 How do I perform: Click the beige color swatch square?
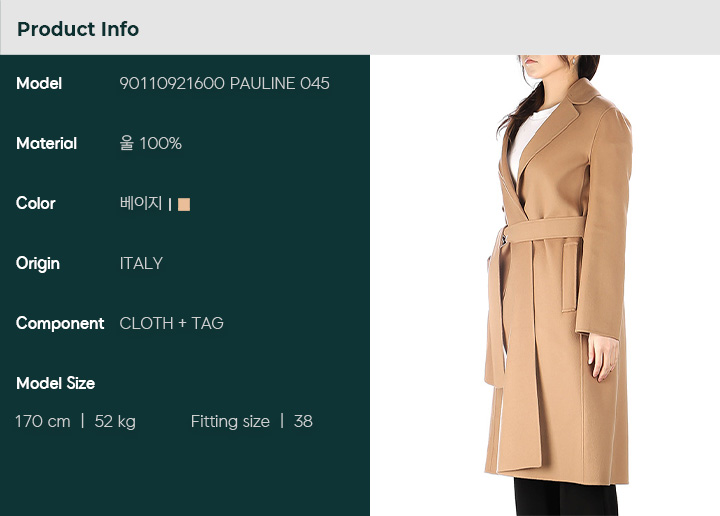click(x=184, y=204)
